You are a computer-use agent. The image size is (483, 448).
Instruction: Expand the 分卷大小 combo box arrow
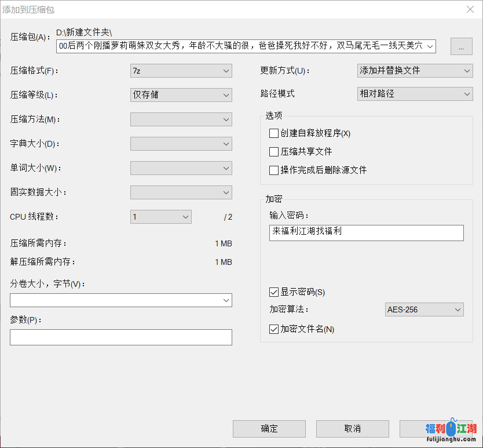[x=225, y=300]
